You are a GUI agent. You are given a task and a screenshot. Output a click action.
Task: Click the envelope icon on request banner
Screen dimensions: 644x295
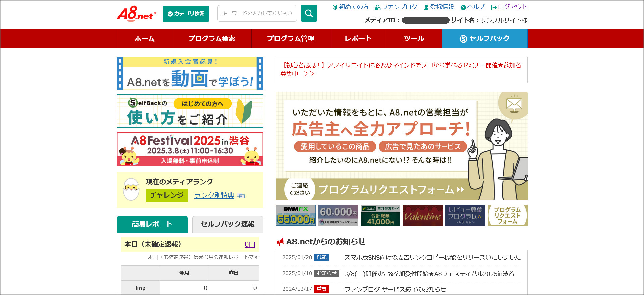point(514,104)
